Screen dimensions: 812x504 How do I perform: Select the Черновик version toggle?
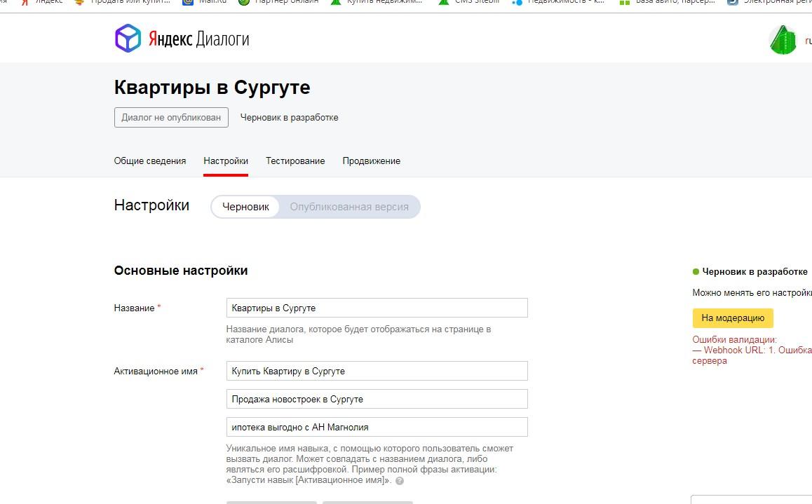[x=245, y=207]
